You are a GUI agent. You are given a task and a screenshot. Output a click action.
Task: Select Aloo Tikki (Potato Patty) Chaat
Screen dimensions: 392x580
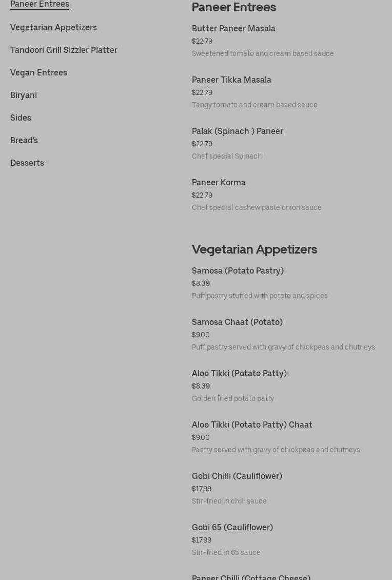(x=252, y=425)
